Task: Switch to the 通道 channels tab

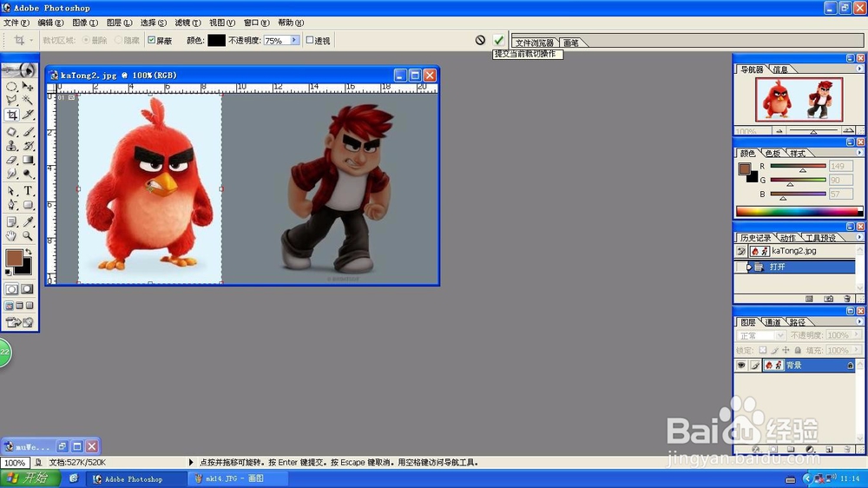Action: [x=773, y=322]
